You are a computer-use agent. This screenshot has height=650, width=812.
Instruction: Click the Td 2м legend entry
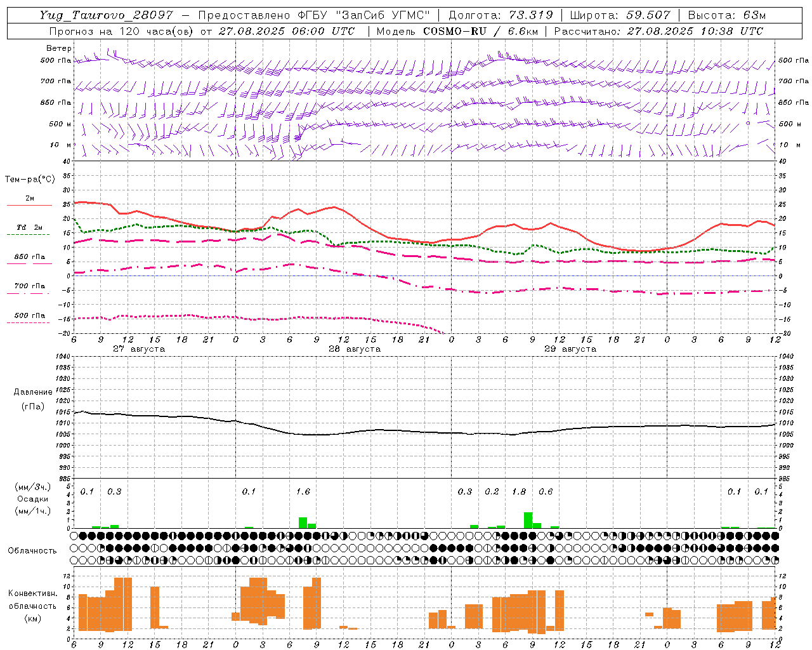click(30, 227)
